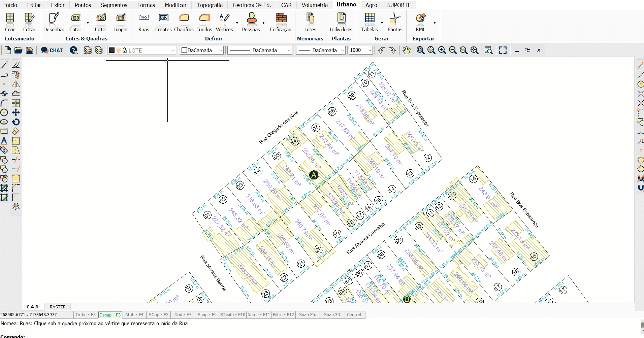Expand the LOTE layer dropdown
This screenshot has width=644, height=338.
pyautogui.click(x=173, y=50)
